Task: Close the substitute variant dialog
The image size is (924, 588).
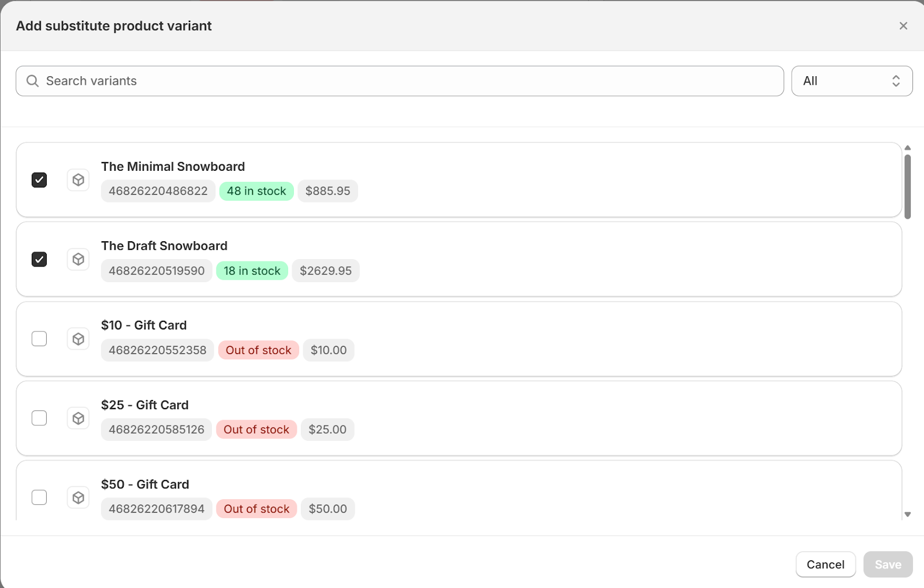Action: point(903,26)
